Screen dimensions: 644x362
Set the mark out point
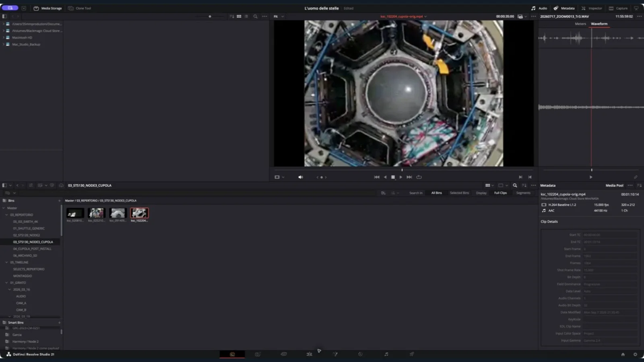530,177
